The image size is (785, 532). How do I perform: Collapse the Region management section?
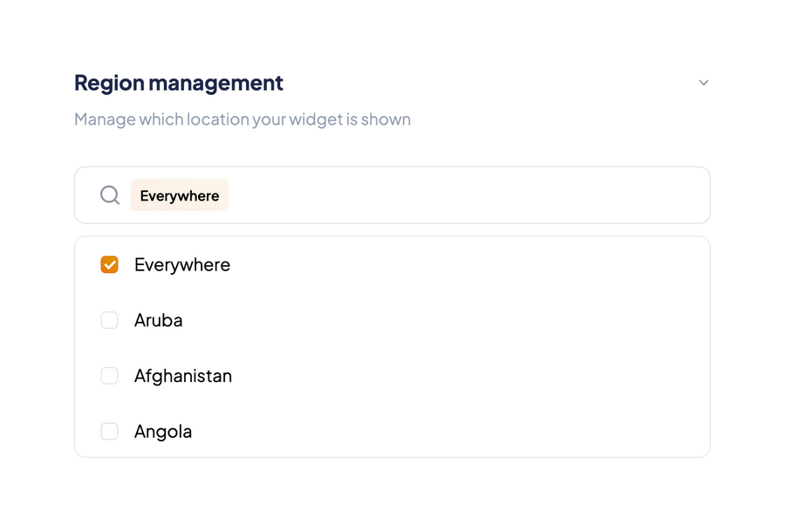[703, 82]
